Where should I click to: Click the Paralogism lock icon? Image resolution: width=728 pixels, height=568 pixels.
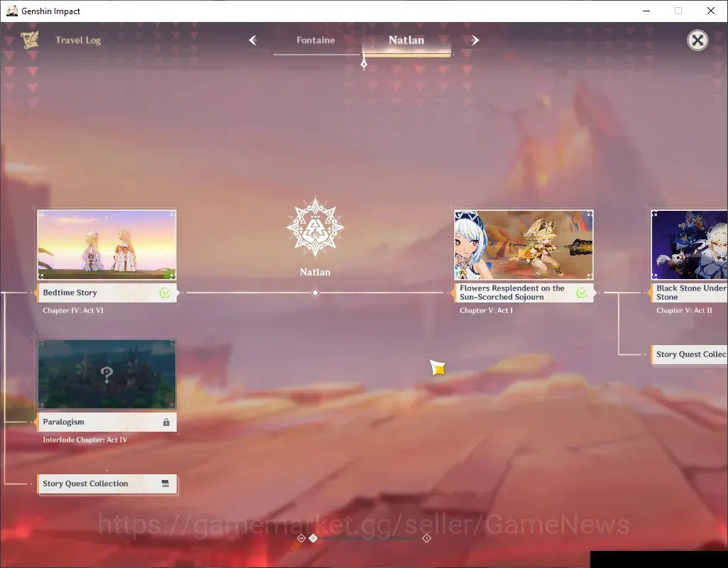[x=166, y=422]
